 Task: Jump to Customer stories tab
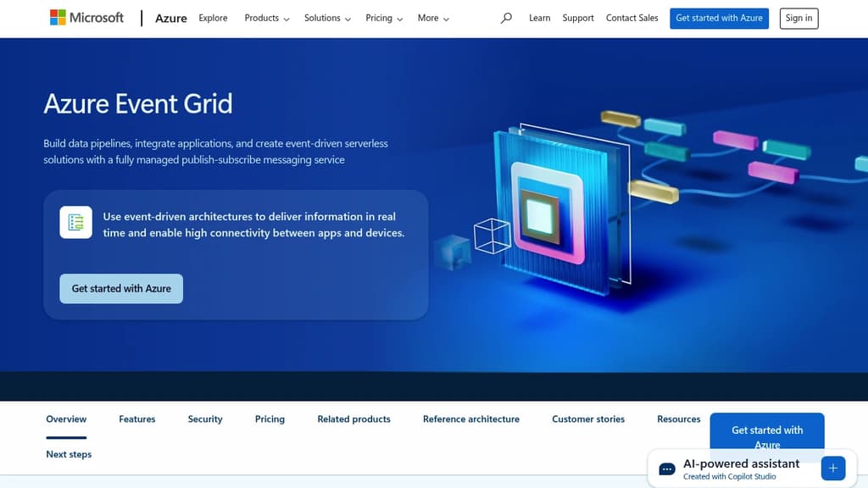click(588, 419)
